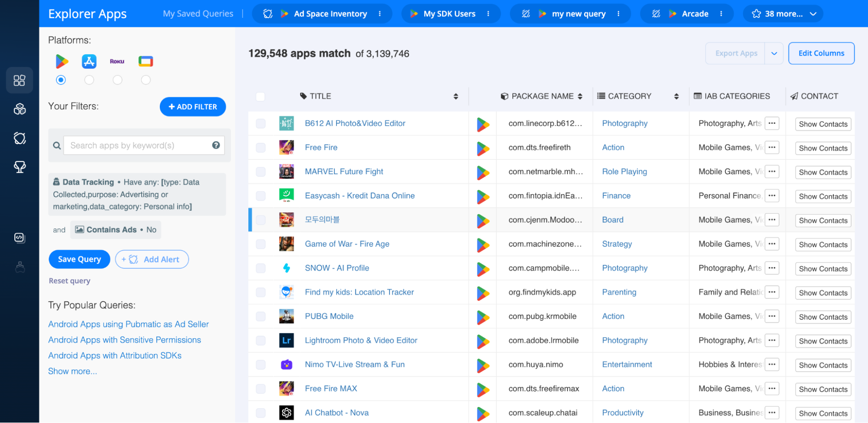Click the user icon at sidebar bottom
This screenshot has width=868, height=423.
click(x=20, y=267)
